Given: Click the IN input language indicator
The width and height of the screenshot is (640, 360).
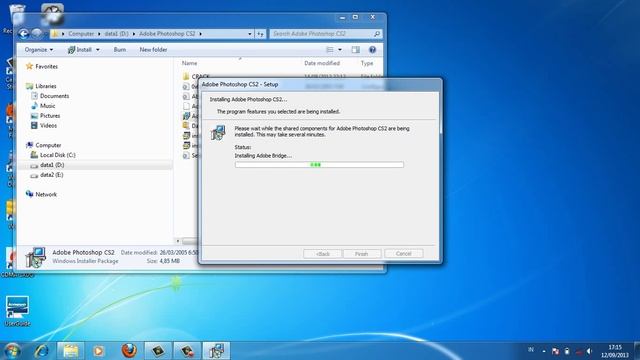Looking at the screenshot, I should coord(531,350).
